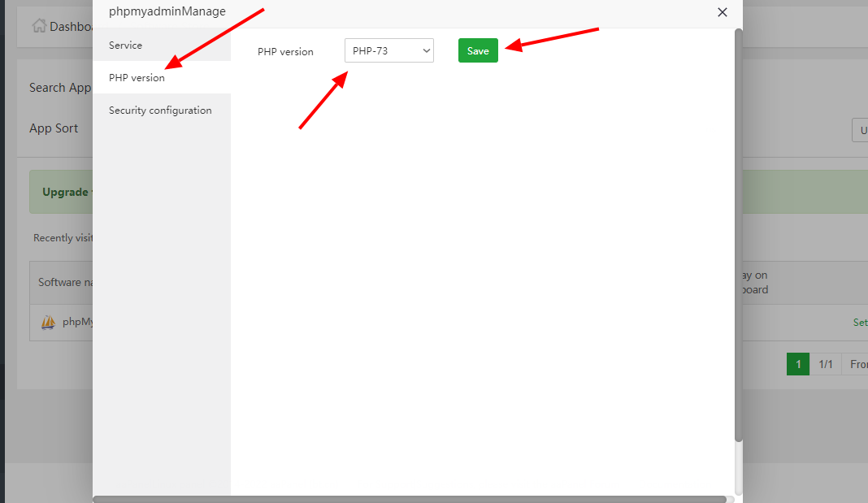The width and height of the screenshot is (868, 503).
Task: Open the Security configuration tab
Action: pyautogui.click(x=161, y=111)
